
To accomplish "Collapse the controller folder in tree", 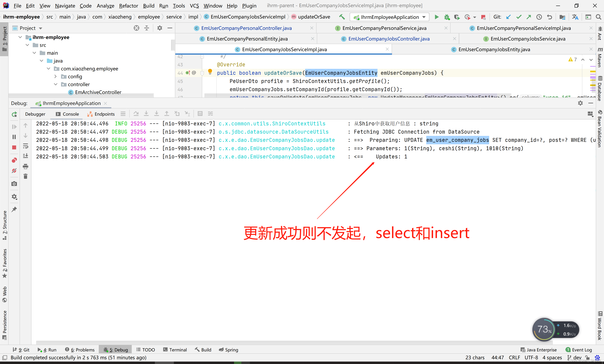I will (x=56, y=84).
